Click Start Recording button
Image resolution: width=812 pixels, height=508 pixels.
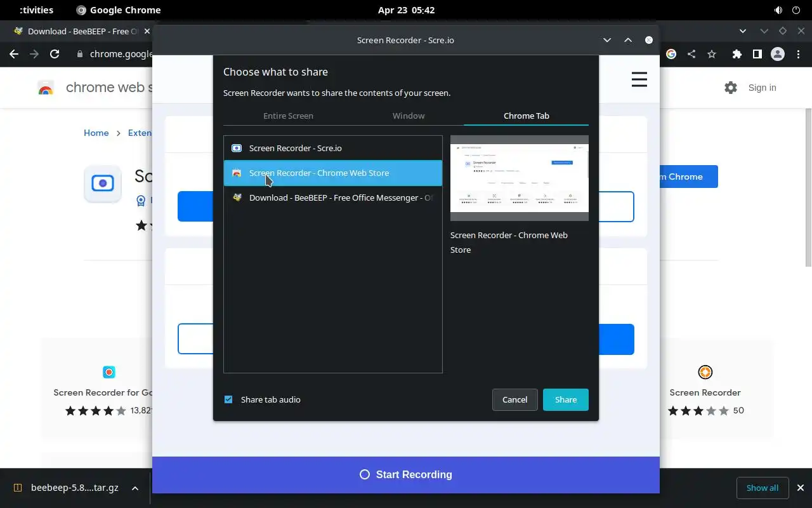tap(406, 474)
